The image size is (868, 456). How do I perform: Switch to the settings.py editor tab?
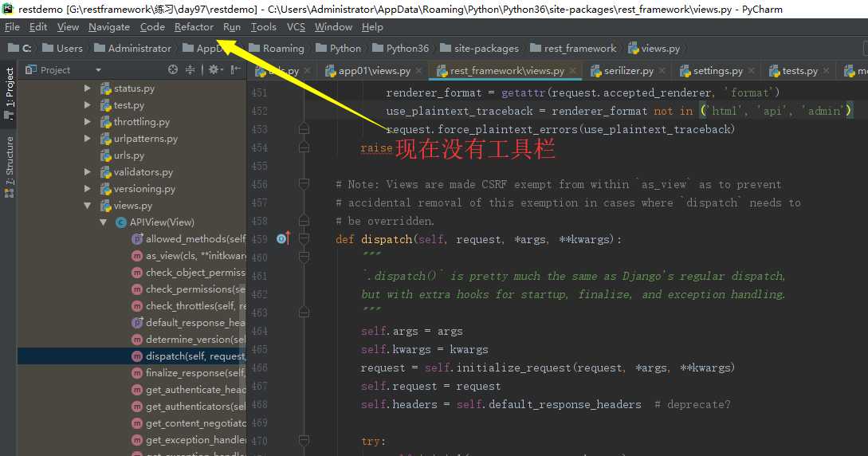click(718, 71)
